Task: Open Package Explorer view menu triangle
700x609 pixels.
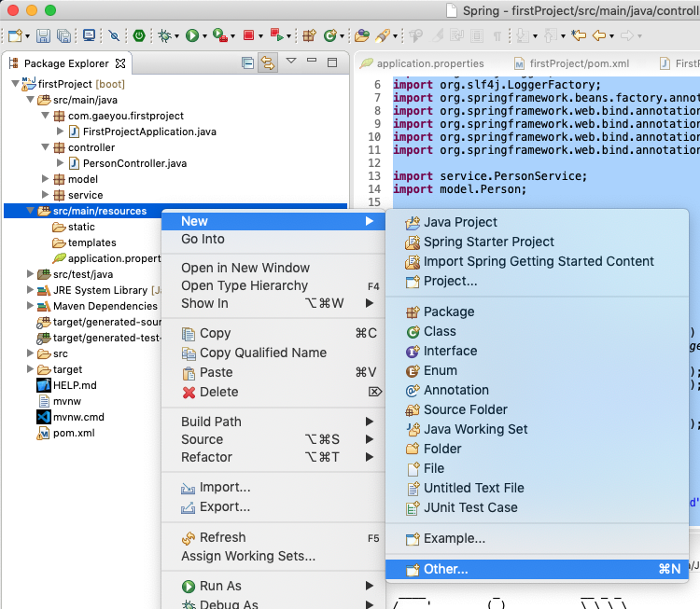Action: tap(291, 61)
